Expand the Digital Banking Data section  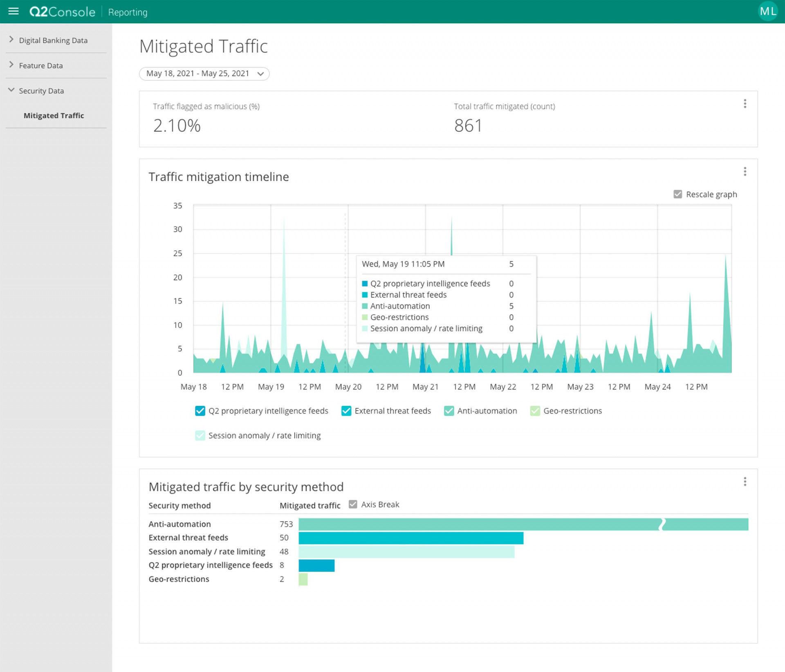pos(53,40)
